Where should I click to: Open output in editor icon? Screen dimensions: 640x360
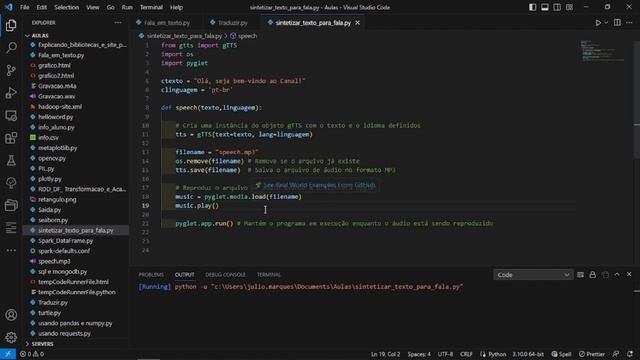click(605, 275)
